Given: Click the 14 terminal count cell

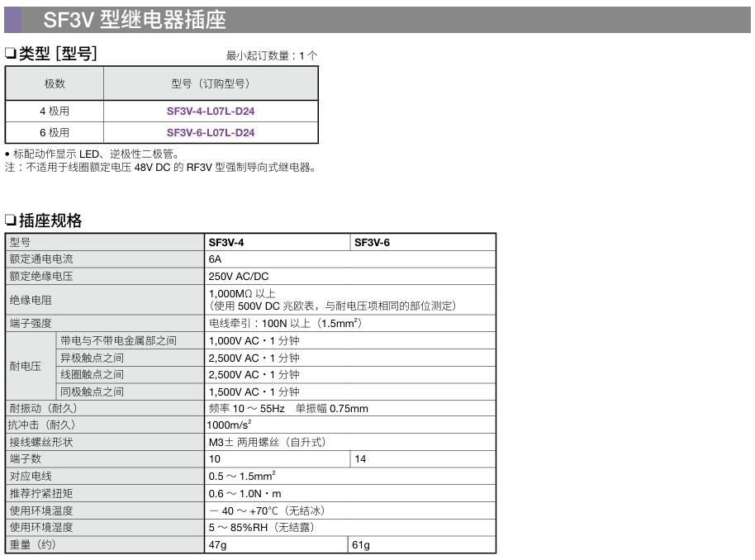Looking at the screenshot, I should [361, 459].
